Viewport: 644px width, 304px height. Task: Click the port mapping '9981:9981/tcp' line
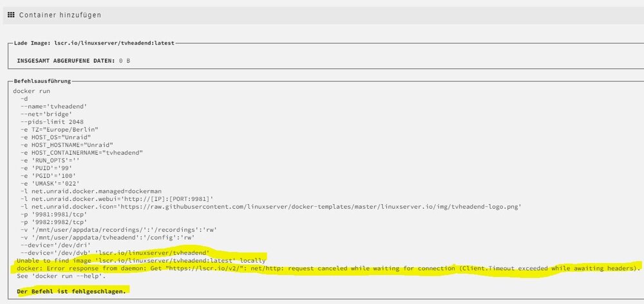54,214
